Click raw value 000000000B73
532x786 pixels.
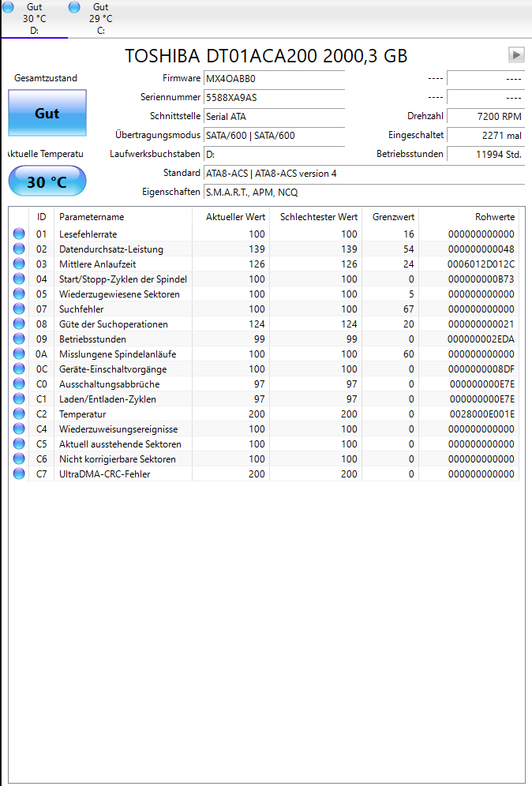click(481, 279)
